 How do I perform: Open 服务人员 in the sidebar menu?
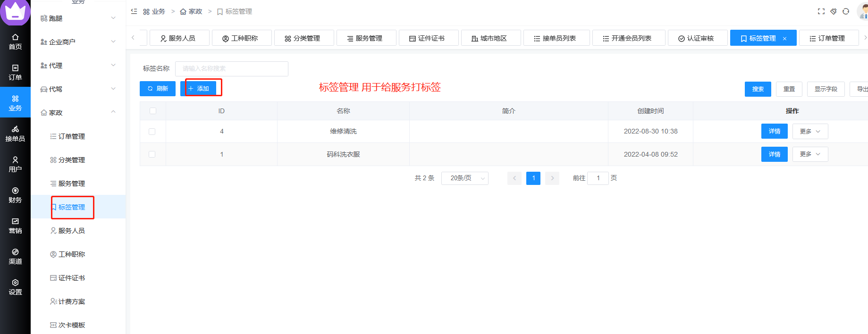coord(71,231)
